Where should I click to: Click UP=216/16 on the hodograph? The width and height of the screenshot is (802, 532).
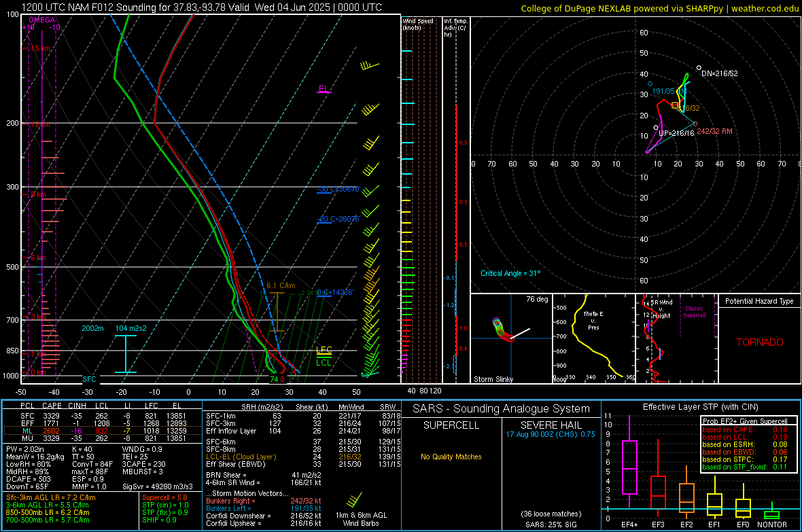click(x=676, y=134)
